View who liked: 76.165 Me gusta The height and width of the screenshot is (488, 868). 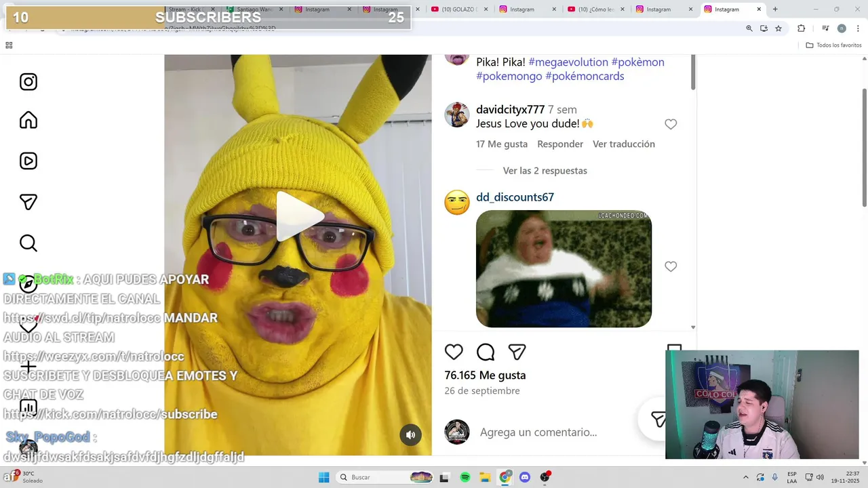(x=485, y=375)
